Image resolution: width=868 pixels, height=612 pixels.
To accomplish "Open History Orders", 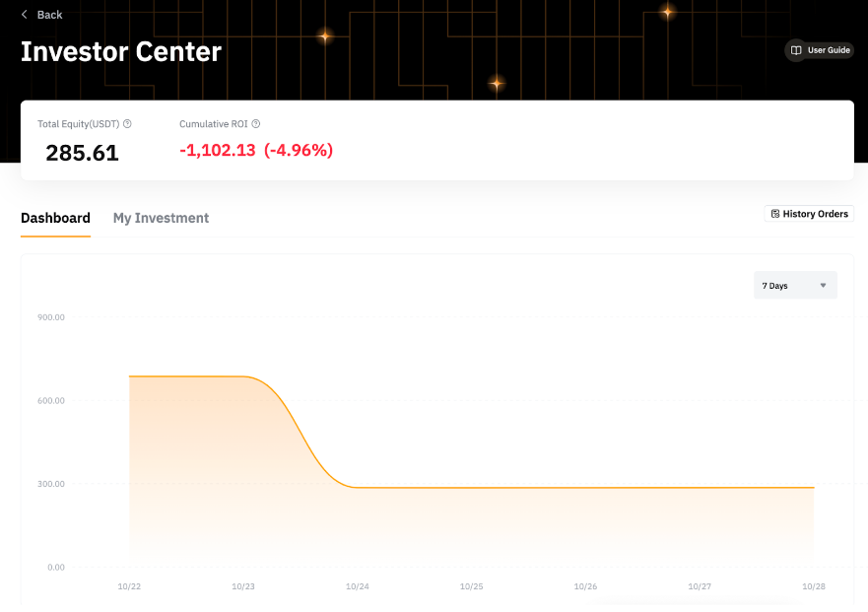I will coord(808,213).
